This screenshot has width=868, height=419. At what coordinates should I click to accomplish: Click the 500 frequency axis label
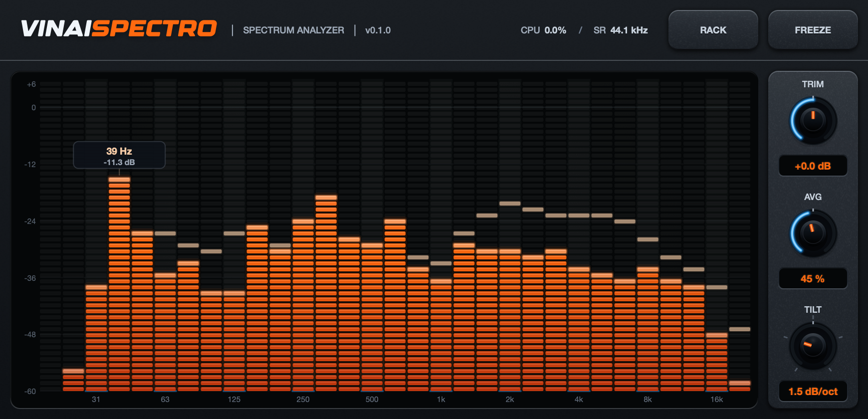372,400
